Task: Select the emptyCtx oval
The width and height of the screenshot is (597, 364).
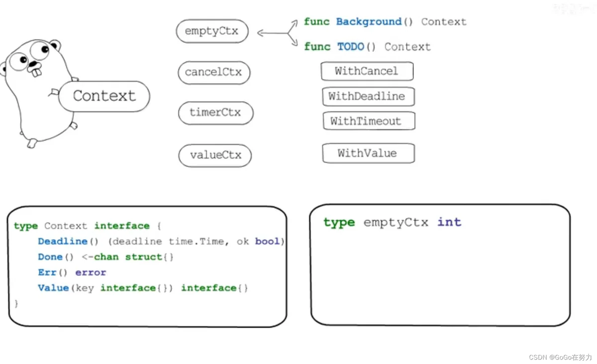Action: click(212, 31)
